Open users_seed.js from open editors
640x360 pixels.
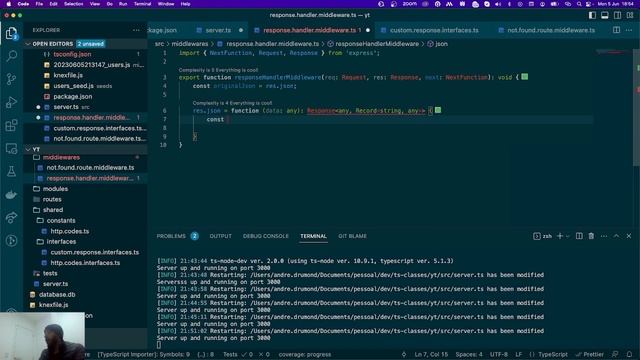pyautogui.click(x=73, y=86)
